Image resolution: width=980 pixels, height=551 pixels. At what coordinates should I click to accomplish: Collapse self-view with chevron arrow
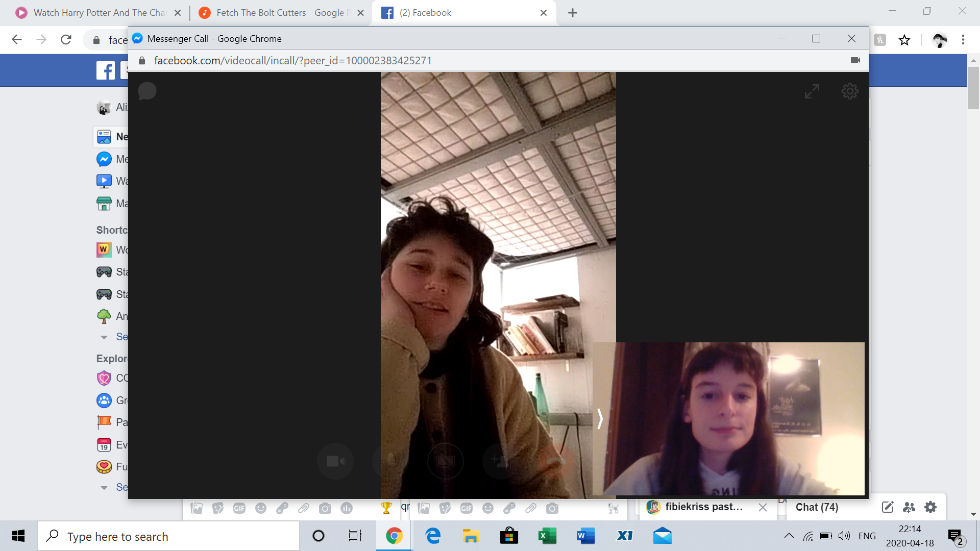coord(600,419)
